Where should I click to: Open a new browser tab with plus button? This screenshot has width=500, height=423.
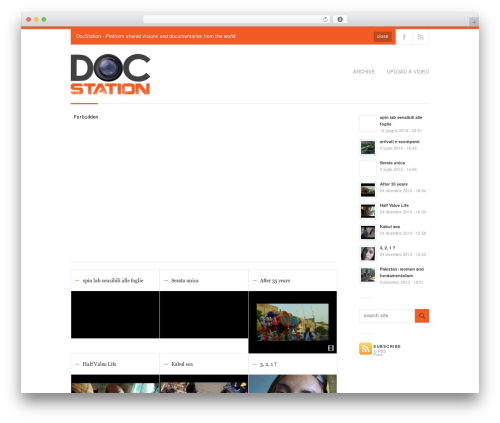click(474, 22)
